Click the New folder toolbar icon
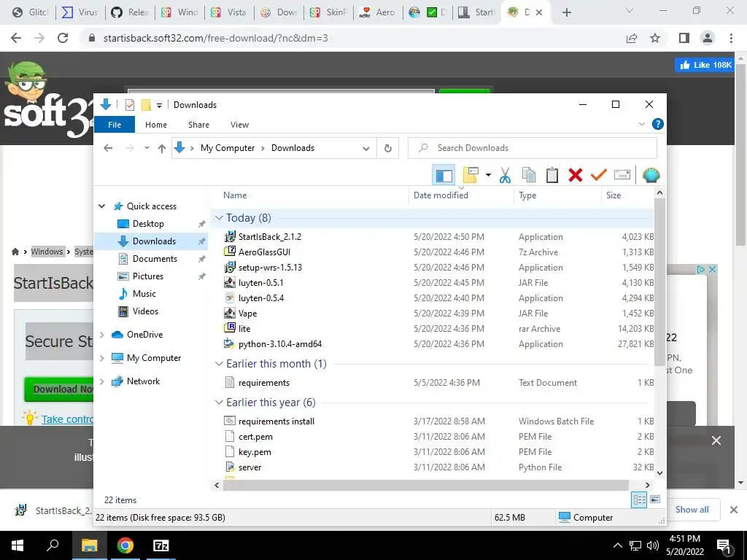 pos(471,175)
